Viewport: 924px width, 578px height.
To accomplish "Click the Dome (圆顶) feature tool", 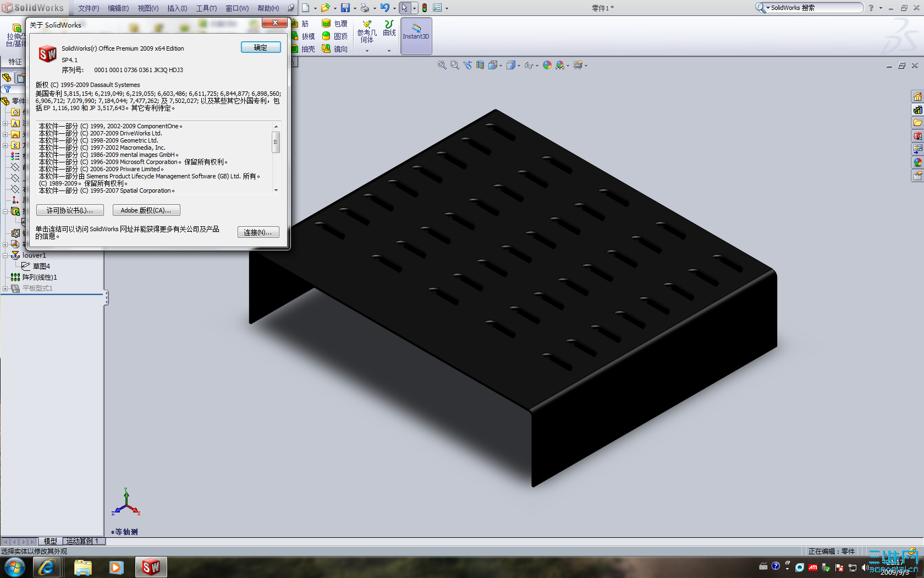I will [334, 36].
